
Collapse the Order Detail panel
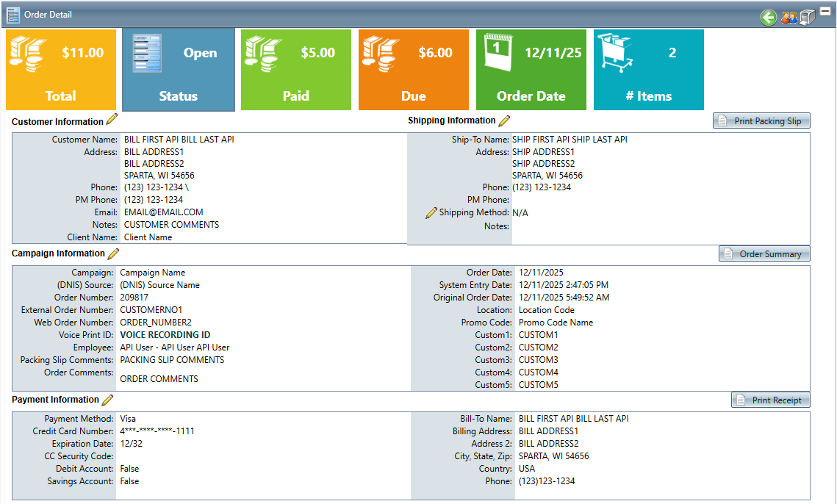click(825, 11)
